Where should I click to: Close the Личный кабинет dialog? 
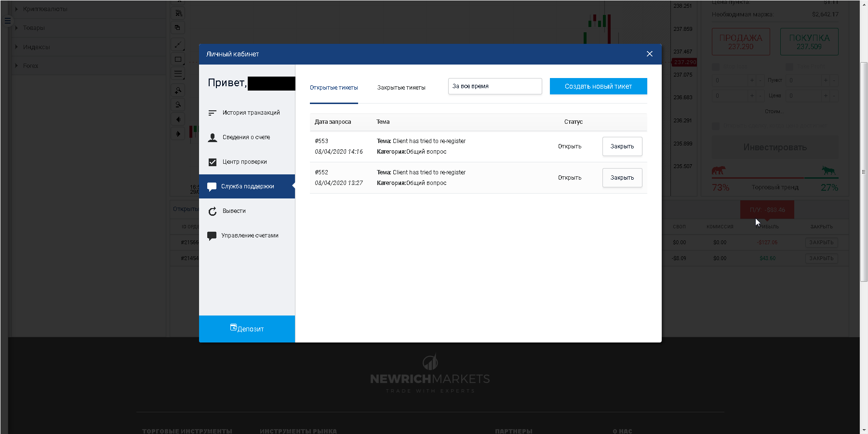650,54
